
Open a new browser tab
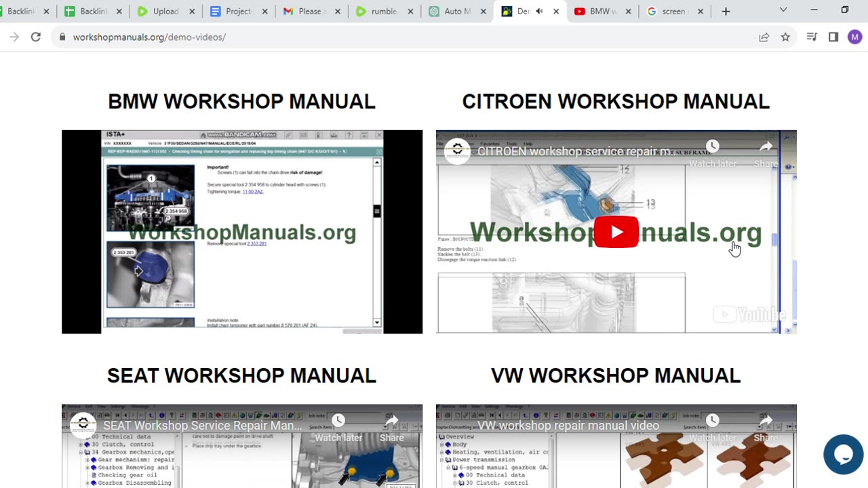tap(726, 11)
